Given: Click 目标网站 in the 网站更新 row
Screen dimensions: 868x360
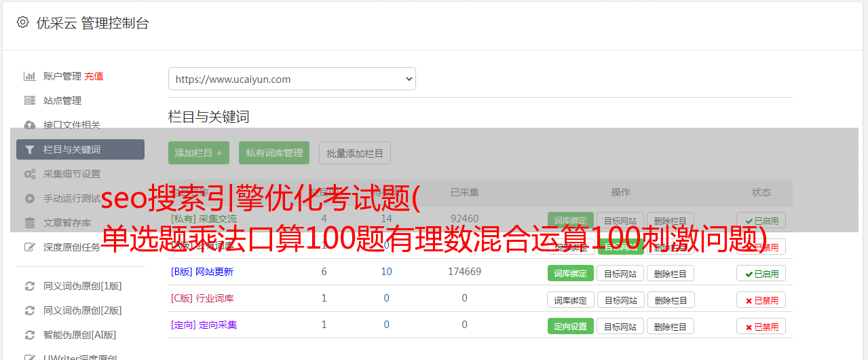Looking at the screenshot, I should pyautogui.click(x=620, y=273).
